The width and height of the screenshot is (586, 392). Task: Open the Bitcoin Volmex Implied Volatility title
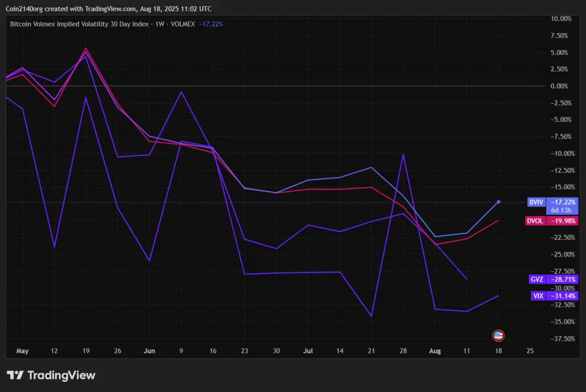click(79, 23)
